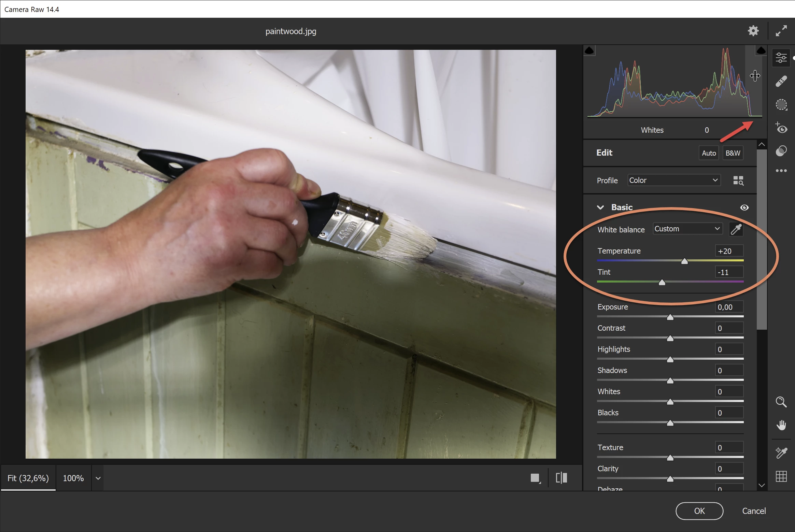Collapse the Basic panel section
This screenshot has height=532, width=795.
pos(600,207)
